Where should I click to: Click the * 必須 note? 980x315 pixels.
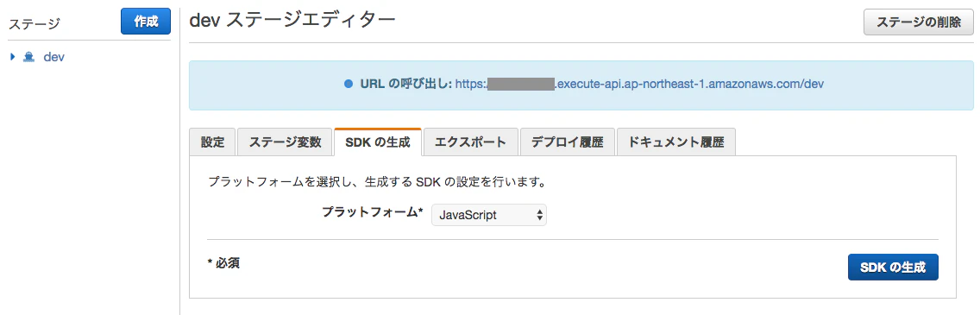pos(223,264)
